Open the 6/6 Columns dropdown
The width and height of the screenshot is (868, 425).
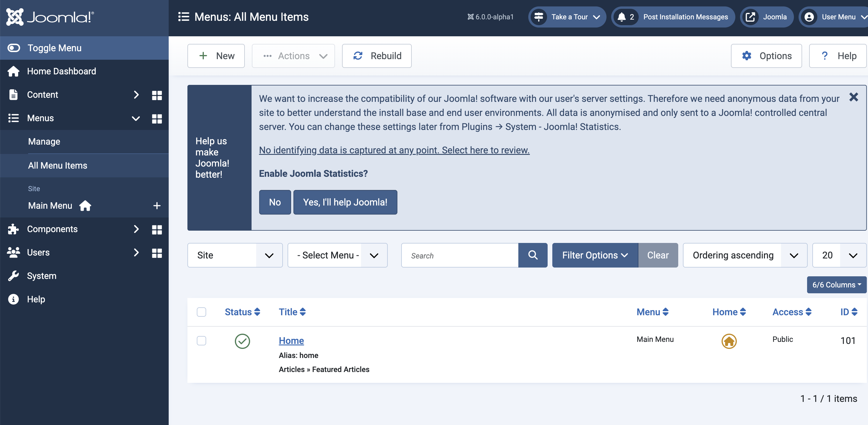click(x=836, y=285)
